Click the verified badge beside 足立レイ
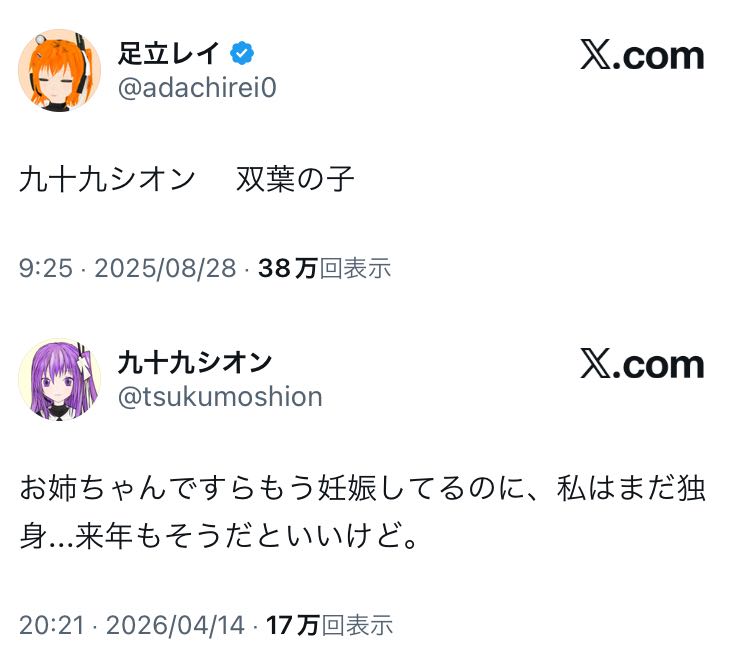Image resolution: width=750 pixels, height=670 pixels. point(242,53)
